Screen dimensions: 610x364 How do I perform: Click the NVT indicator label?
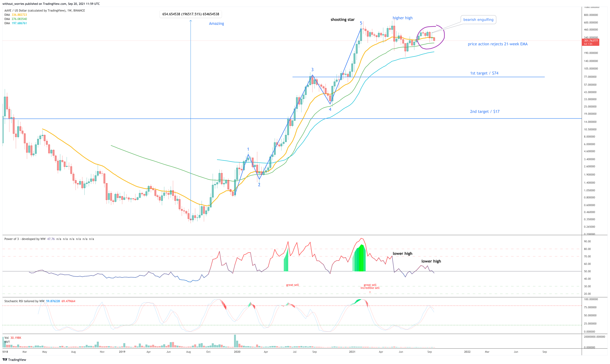pos(7,342)
